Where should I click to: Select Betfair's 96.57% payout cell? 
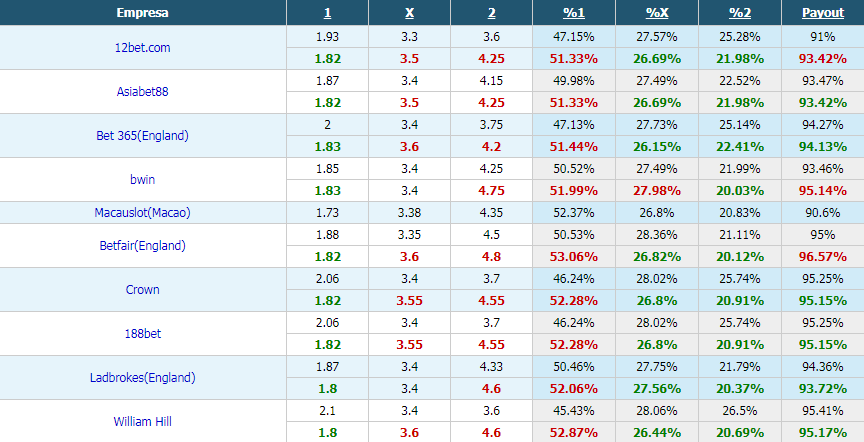pyautogui.click(x=823, y=257)
